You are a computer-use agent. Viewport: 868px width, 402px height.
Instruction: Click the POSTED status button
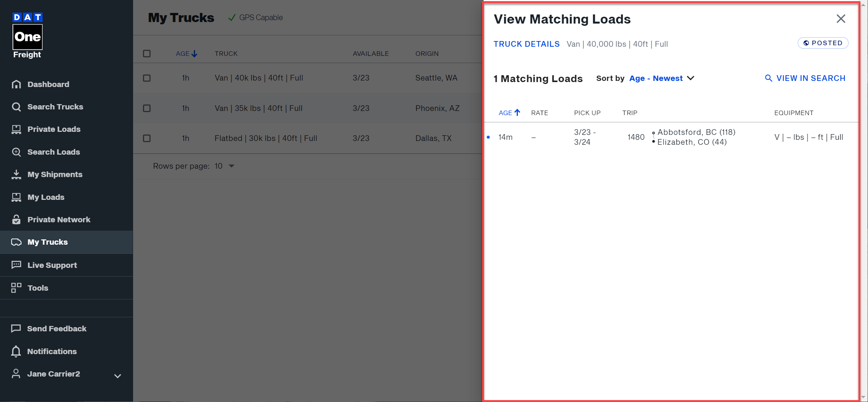823,43
